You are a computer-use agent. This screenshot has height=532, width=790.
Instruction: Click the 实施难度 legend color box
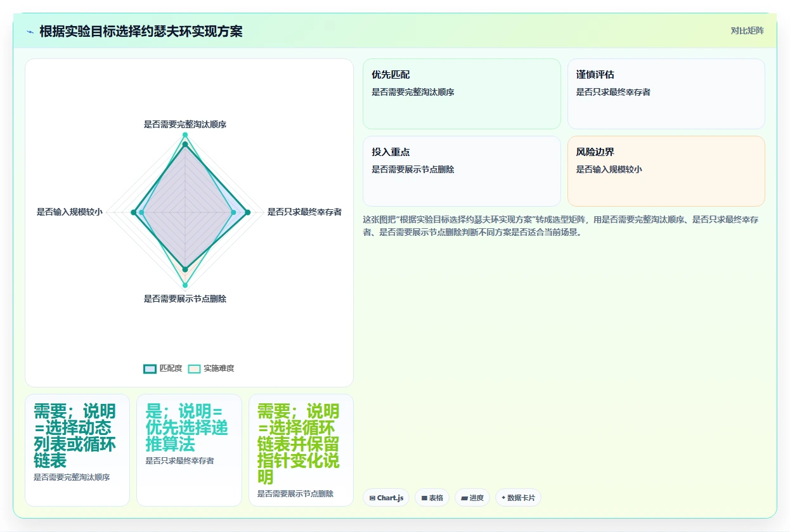coord(194,368)
